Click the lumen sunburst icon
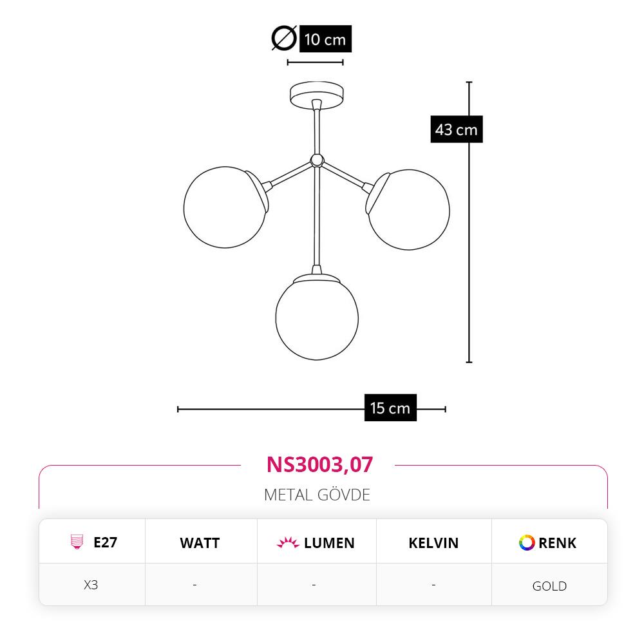The height and width of the screenshot is (644, 644). tap(288, 542)
